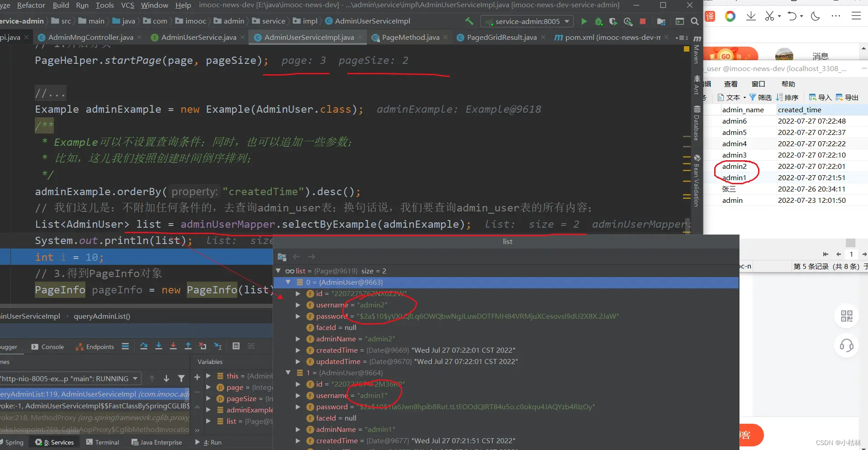Click the Step Over debugger icon

click(x=144, y=346)
